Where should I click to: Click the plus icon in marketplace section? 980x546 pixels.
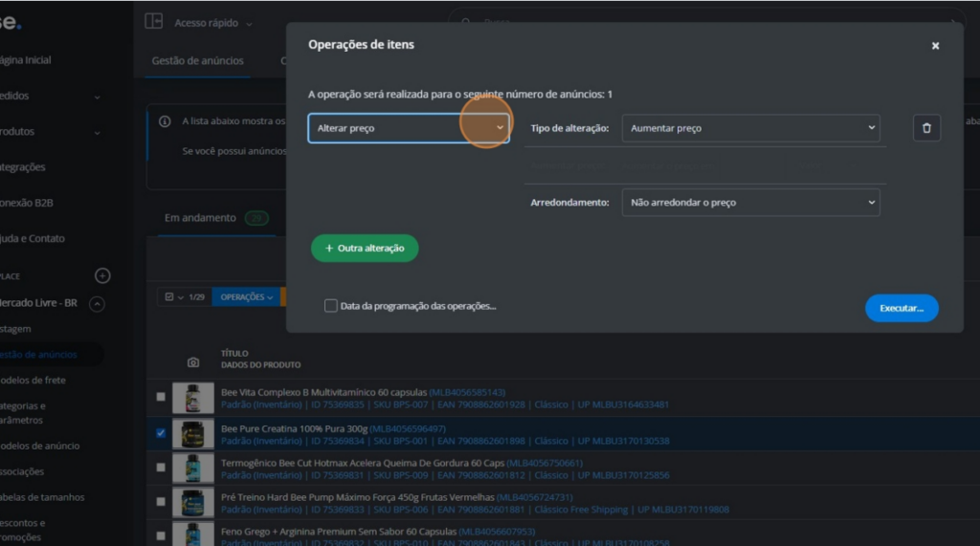coord(102,275)
